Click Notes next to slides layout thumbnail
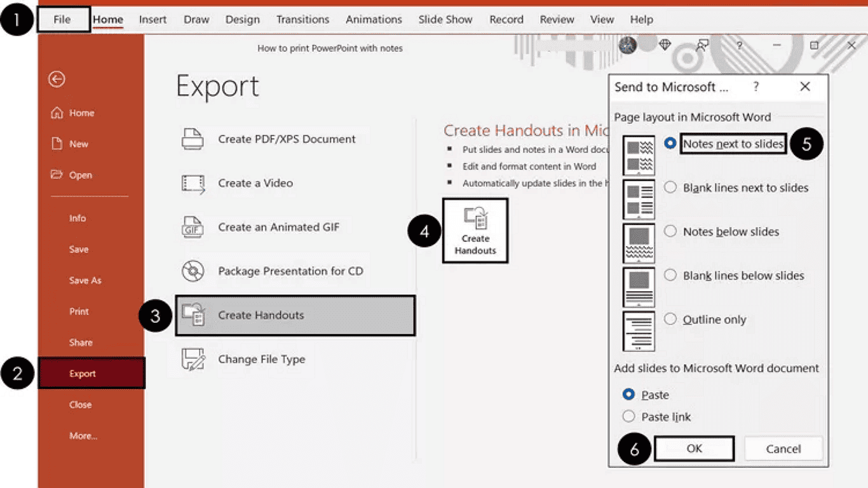 (639, 155)
